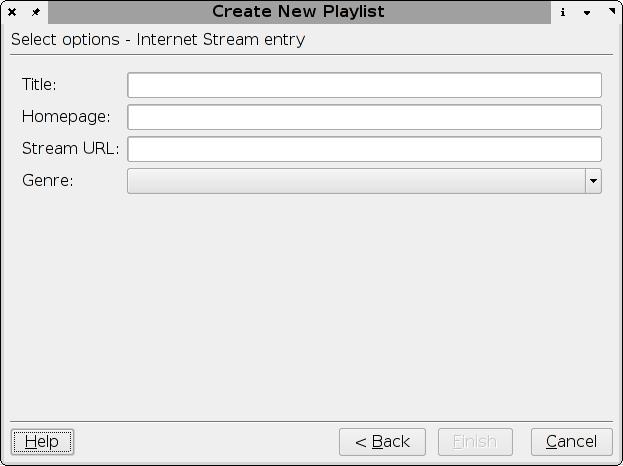Select the Stream URL text field
Screen dimensions: 623x466
(364, 149)
